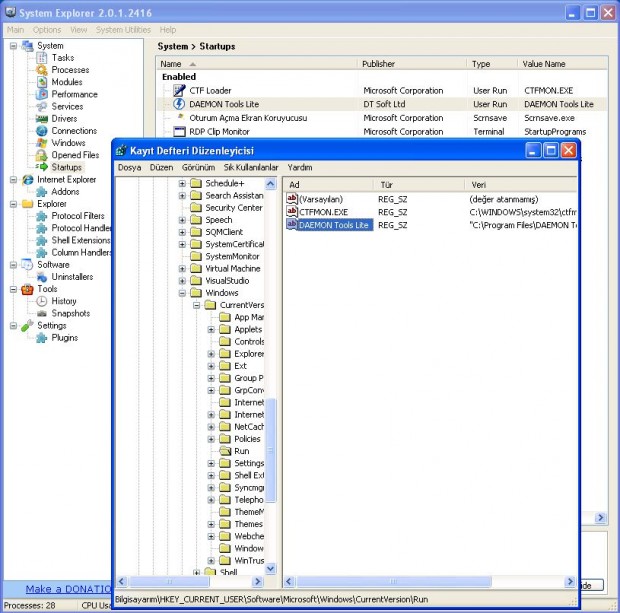Screen dimensions: 620x613
Task: Click the Tools toolbox icon
Action: click(28, 289)
